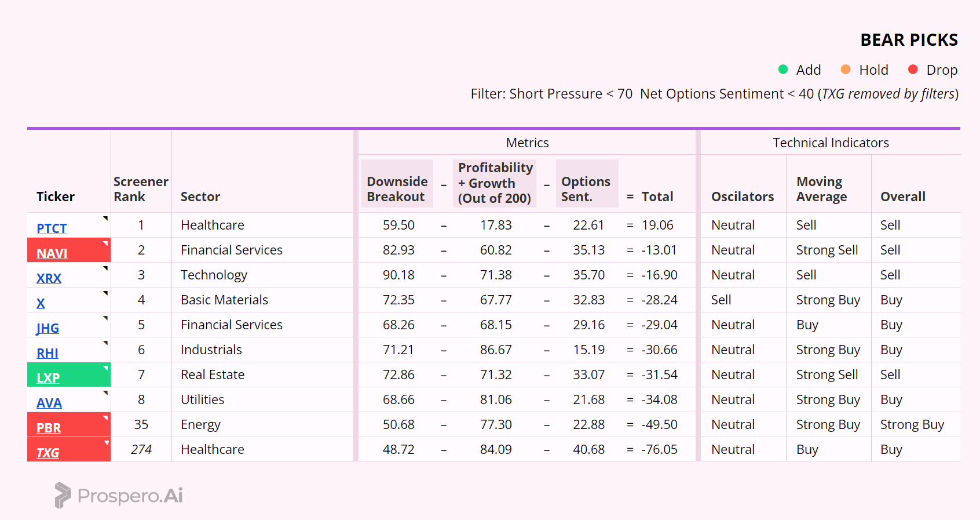
Task: Click the comment marker on TXG cell
Action: (106, 442)
